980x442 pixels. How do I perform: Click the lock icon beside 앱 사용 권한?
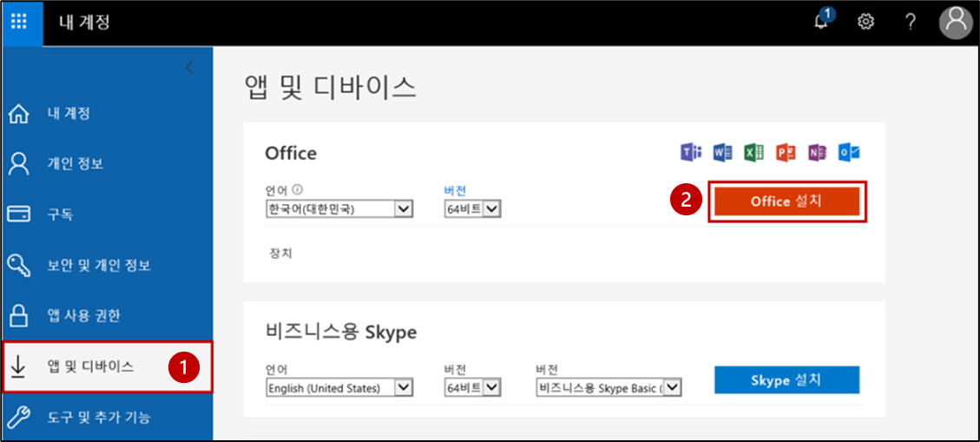point(19,316)
